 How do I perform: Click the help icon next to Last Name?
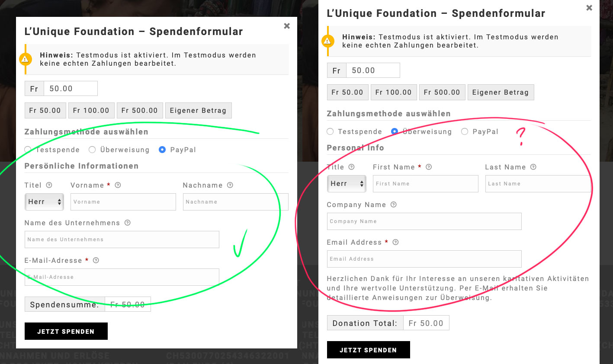[x=533, y=167]
